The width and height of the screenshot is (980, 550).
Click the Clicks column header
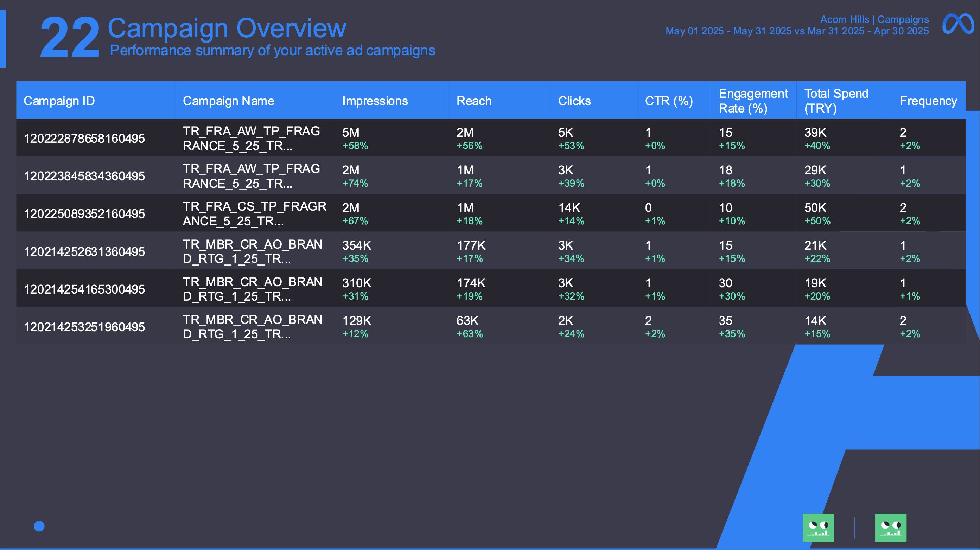[x=574, y=101]
